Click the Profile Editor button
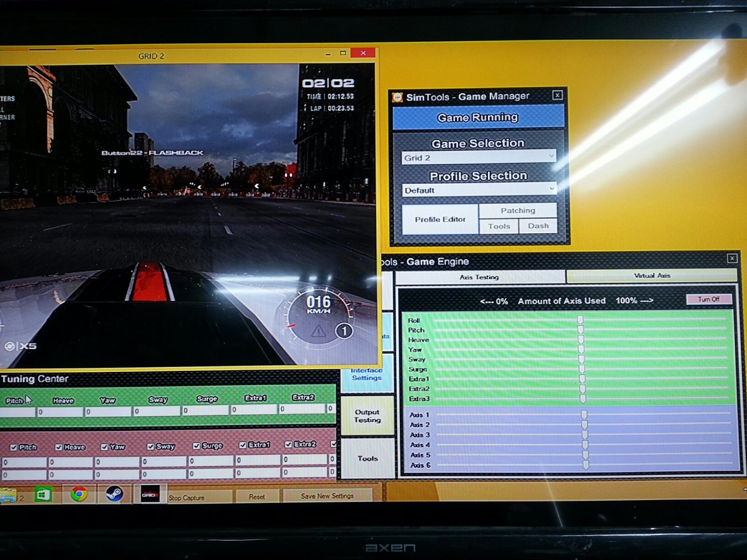 tap(440, 219)
